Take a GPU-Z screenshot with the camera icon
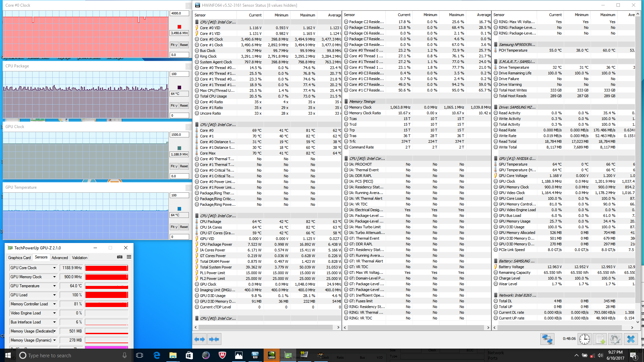 pyautogui.click(x=120, y=257)
